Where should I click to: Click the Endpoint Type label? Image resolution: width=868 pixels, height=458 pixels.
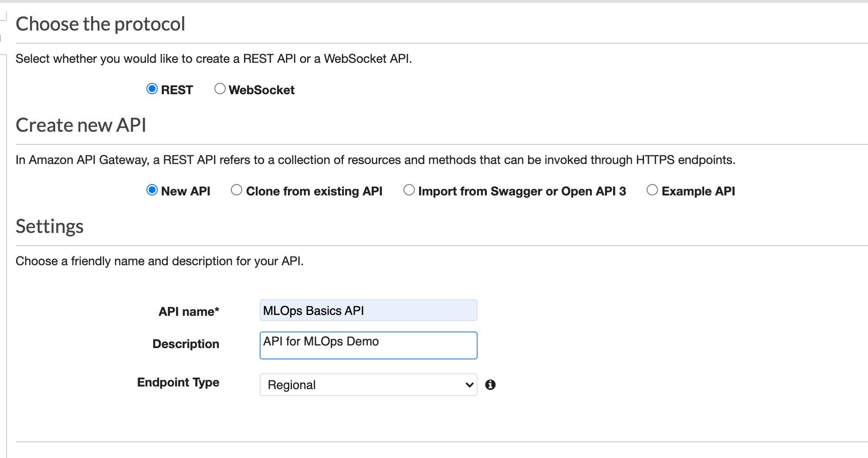tap(178, 382)
